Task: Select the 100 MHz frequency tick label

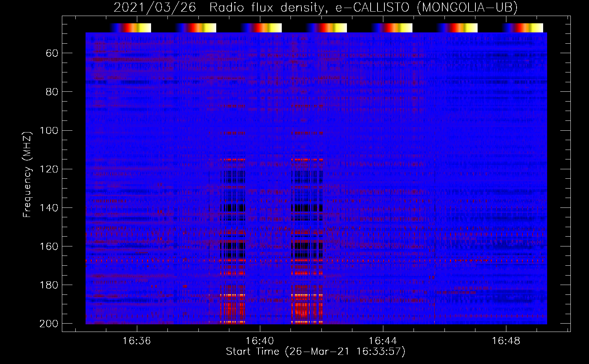Action: 49,131
